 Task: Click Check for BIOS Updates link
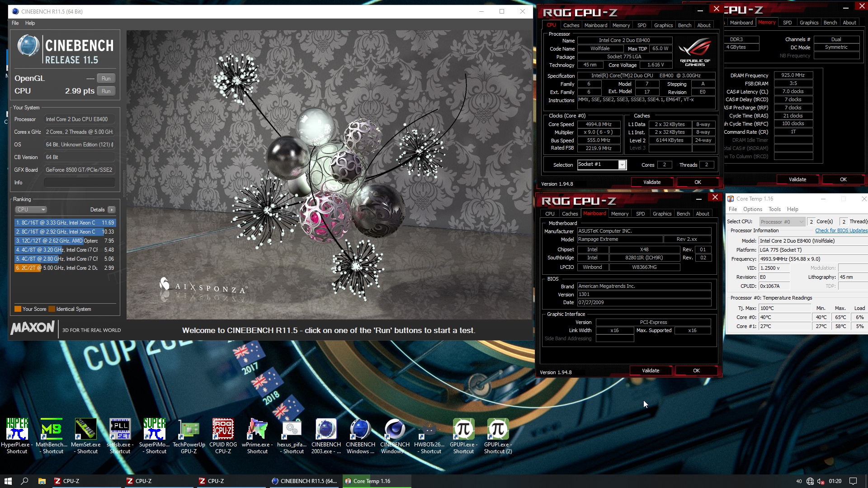pyautogui.click(x=841, y=230)
